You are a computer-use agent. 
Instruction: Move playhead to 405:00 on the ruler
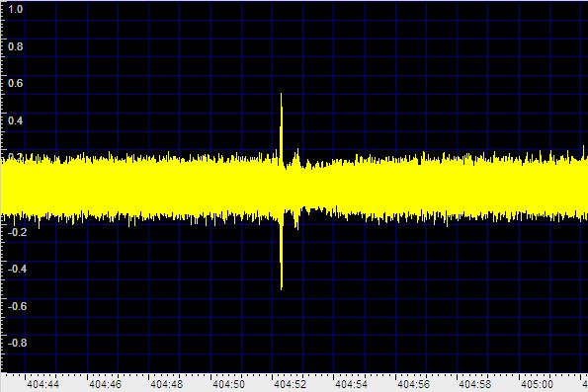(537, 384)
